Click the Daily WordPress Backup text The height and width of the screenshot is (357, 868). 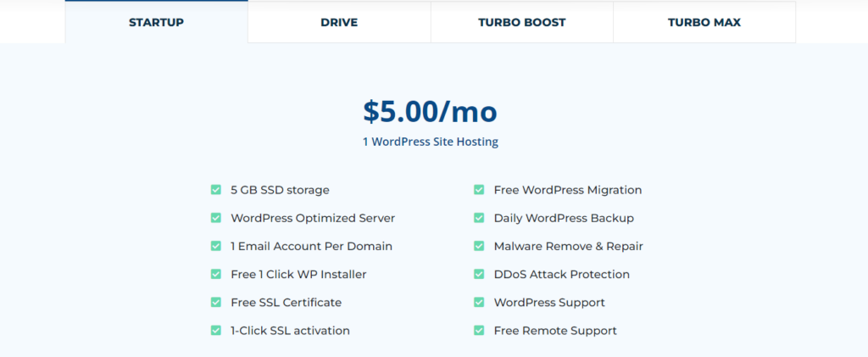[x=564, y=219]
